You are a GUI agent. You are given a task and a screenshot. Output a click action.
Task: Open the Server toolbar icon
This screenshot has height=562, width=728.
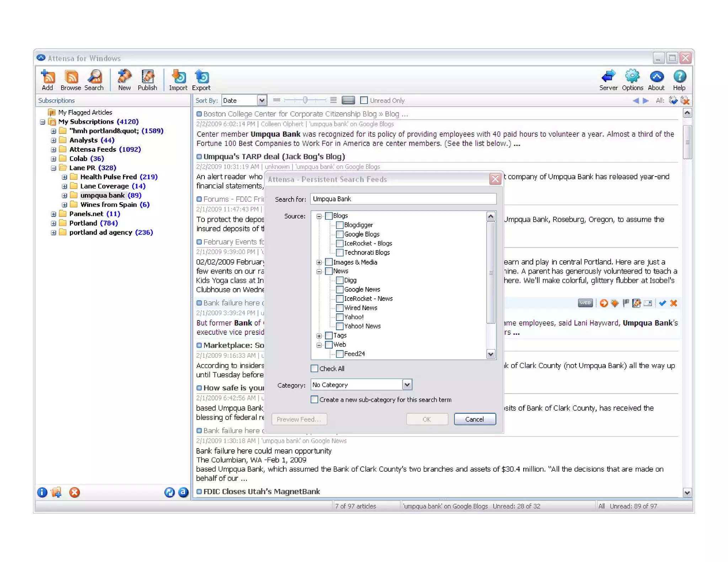click(608, 80)
